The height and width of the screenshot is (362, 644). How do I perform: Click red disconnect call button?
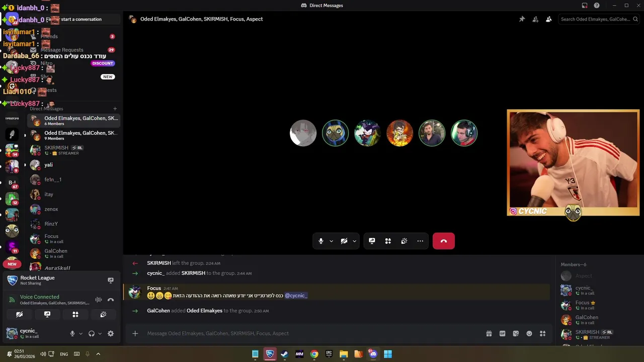click(x=443, y=241)
